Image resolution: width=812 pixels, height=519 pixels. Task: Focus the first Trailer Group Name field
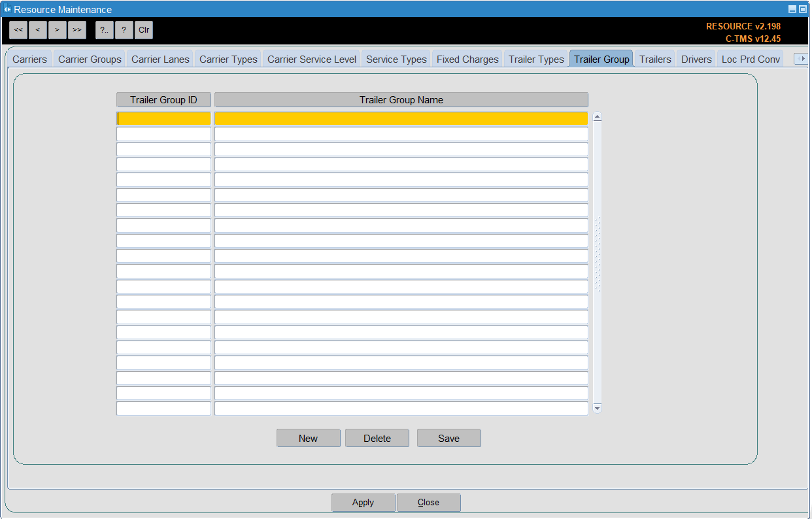tap(401, 118)
